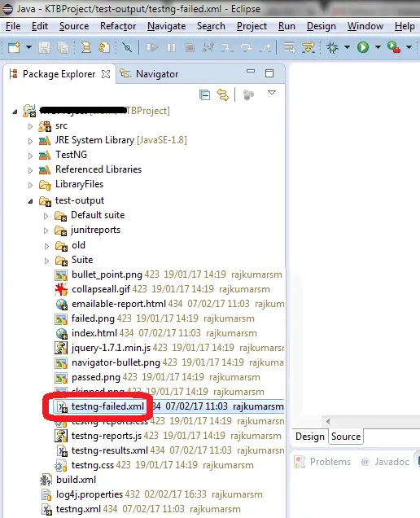This screenshot has width=420, height=518.
Task: Click the New wizard toolbar icon
Action: (14, 47)
